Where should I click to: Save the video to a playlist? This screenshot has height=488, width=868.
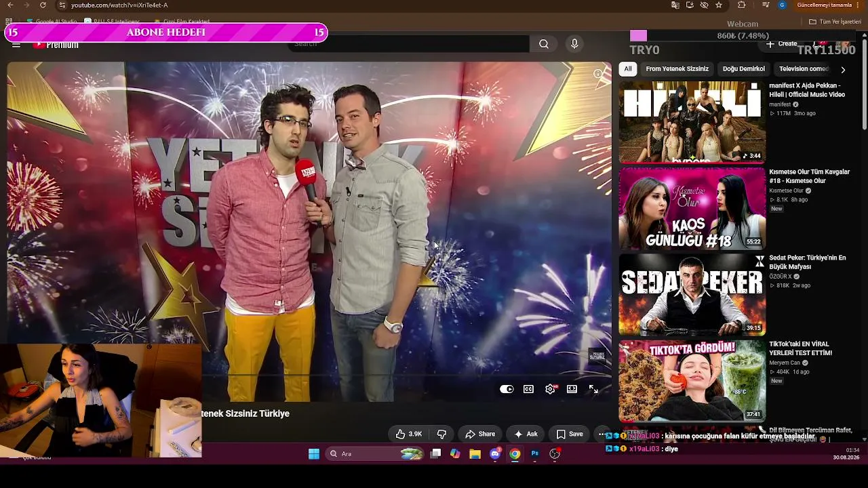point(570,434)
